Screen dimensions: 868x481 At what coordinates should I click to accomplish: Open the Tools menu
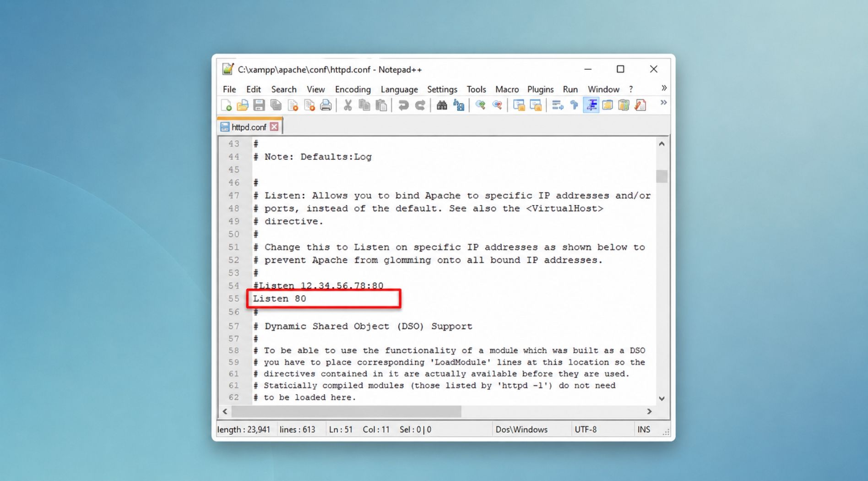pyautogui.click(x=476, y=89)
